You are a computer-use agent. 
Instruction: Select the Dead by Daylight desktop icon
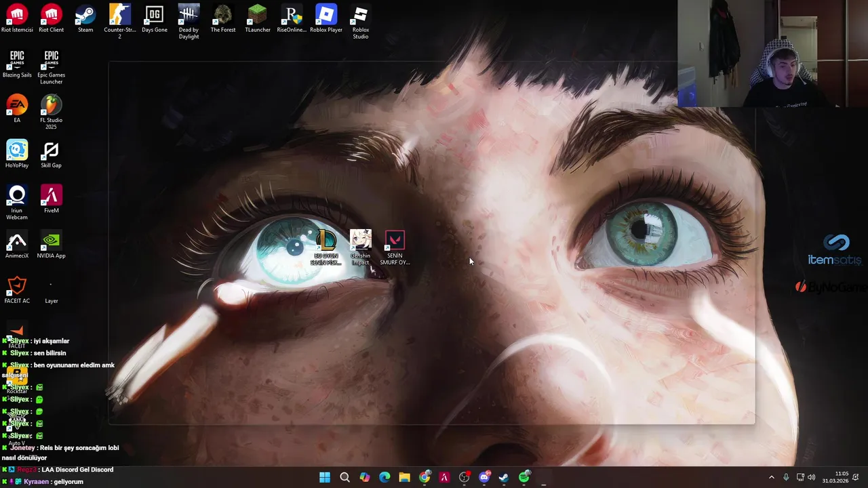pyautogui.click(x=189, y=22)
